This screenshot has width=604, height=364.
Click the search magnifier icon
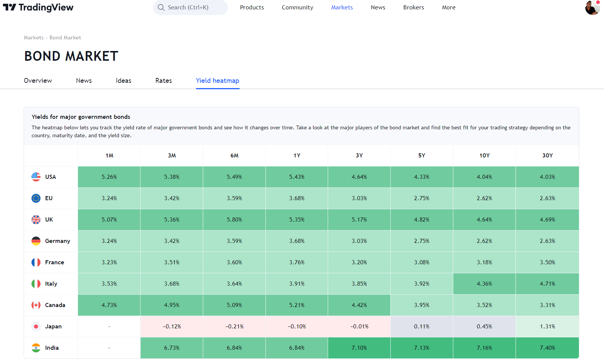tap(161, 7)
